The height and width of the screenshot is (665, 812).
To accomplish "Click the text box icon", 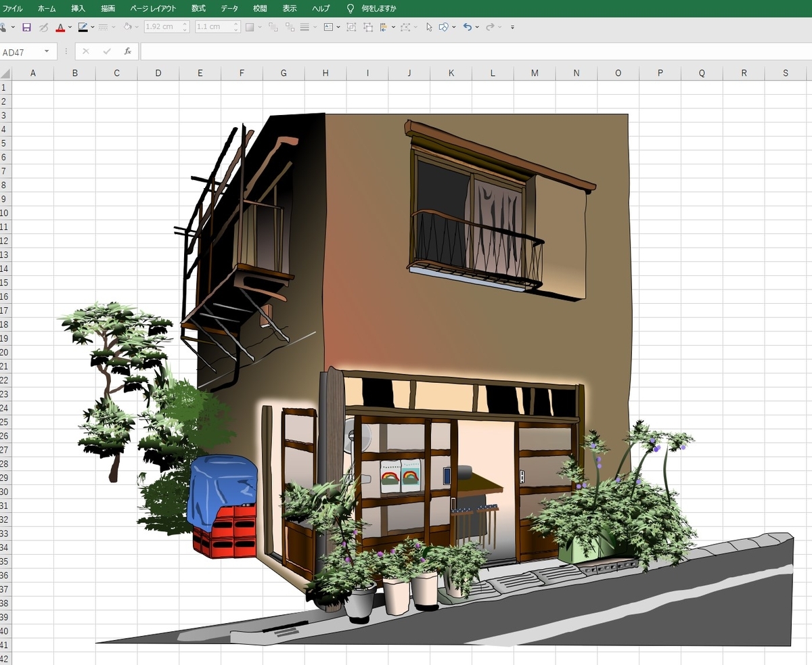I will tap(328, 27).
